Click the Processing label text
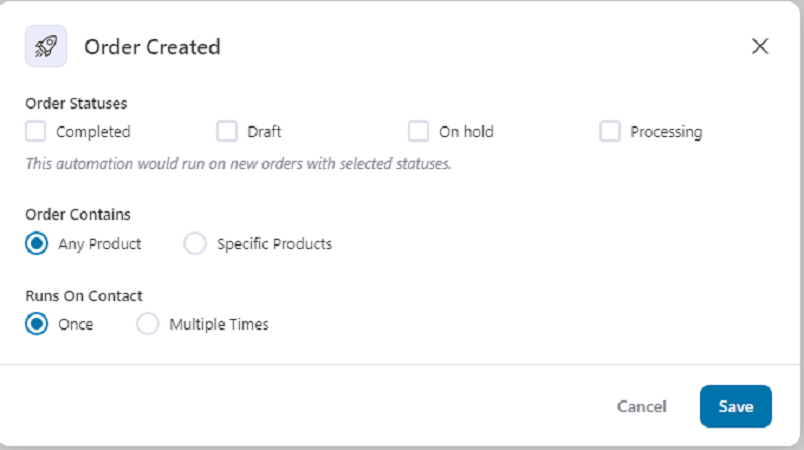Viewport: 804px width, 450px height. (666, 132)
